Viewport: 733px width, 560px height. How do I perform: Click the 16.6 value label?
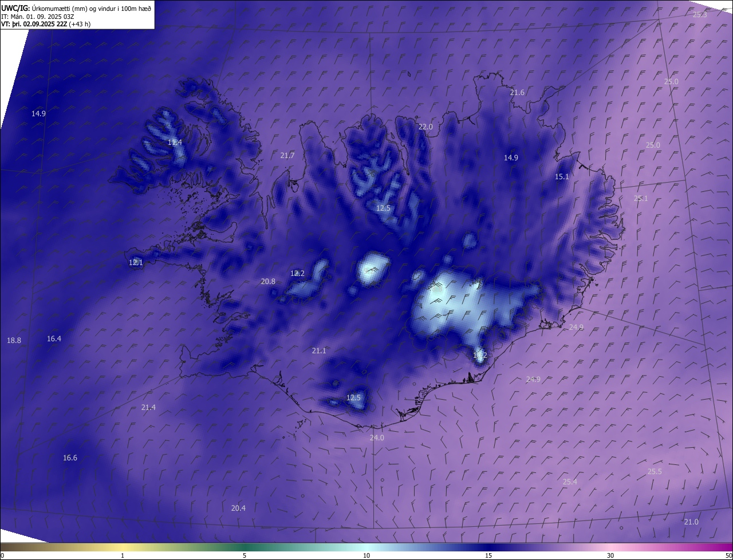(x=70, y=458)
